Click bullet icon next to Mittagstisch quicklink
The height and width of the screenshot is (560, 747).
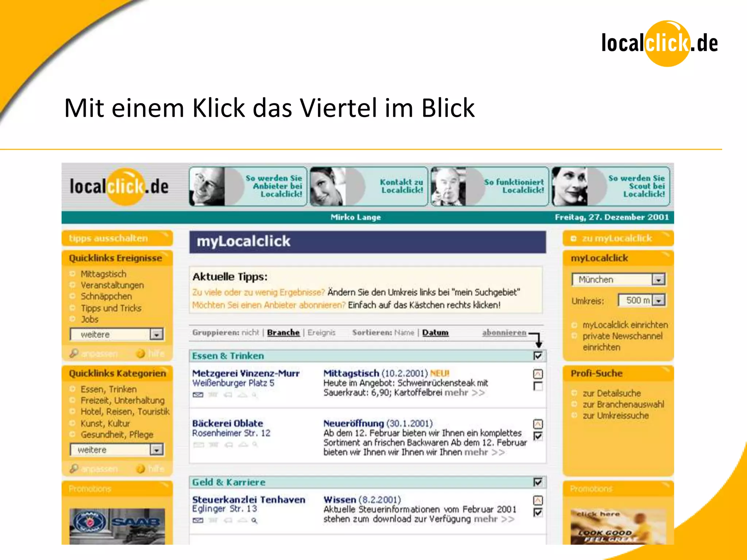73,274
